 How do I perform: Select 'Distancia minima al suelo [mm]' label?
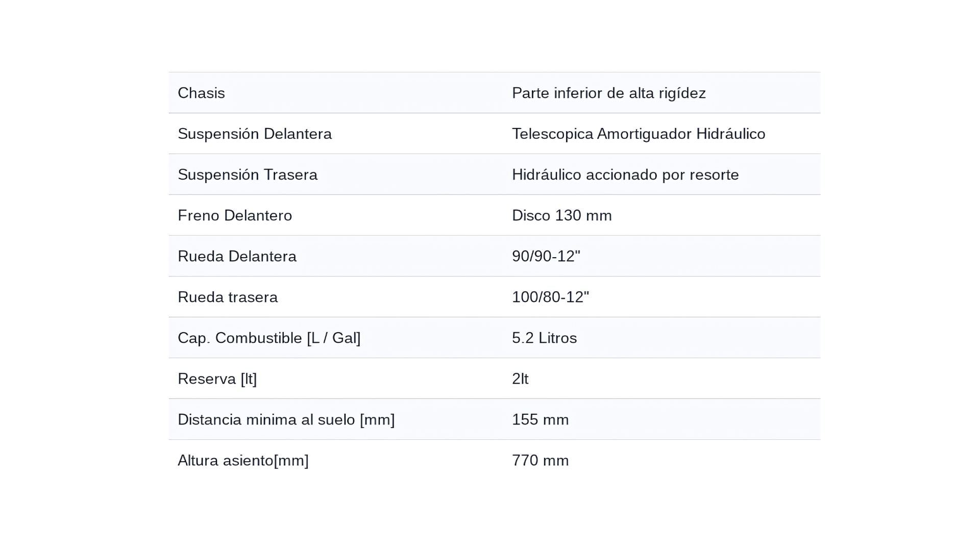pyautogui.click(x=286, y=419)
